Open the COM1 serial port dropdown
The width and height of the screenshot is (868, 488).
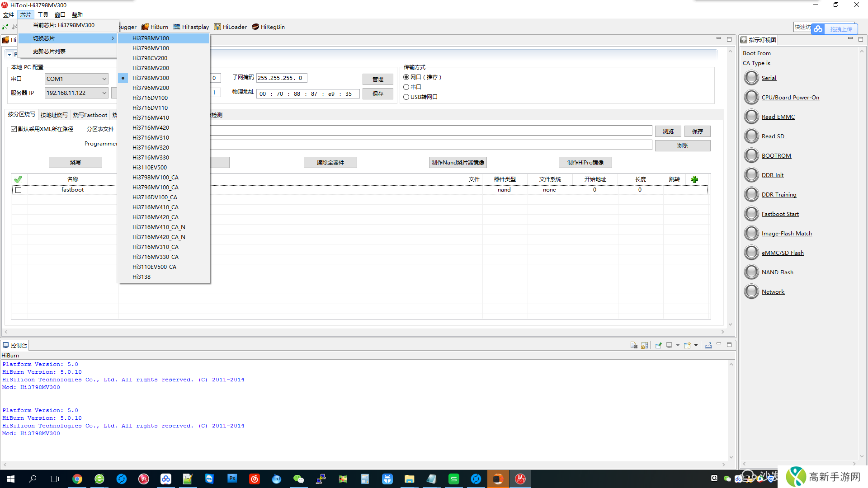coord(104,79)
